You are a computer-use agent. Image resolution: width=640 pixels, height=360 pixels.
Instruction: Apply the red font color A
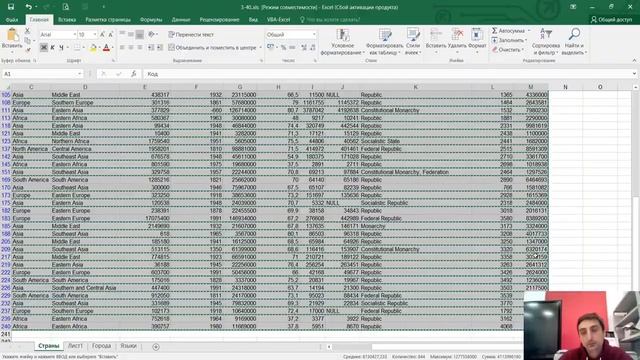[x=106, y=48]
